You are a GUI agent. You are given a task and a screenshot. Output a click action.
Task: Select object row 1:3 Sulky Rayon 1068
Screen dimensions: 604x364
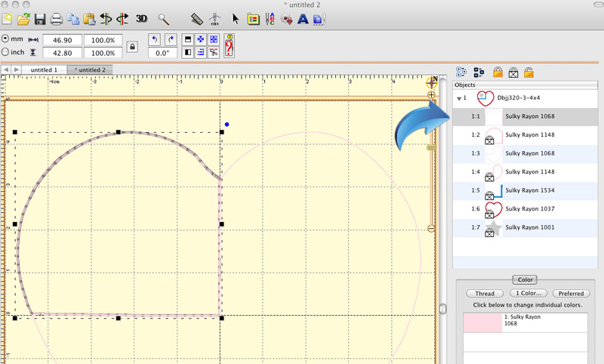point(525,153)
